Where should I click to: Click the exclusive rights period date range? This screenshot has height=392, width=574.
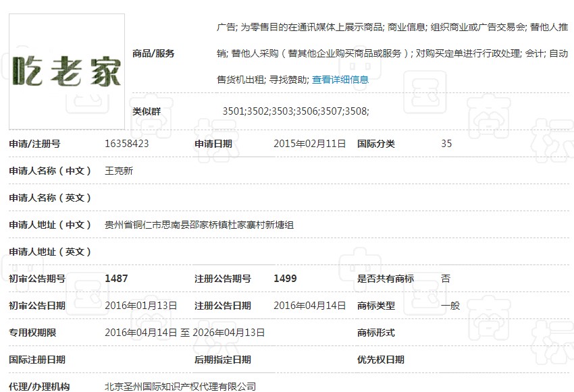pyautogui.click(x=185, y=333)
